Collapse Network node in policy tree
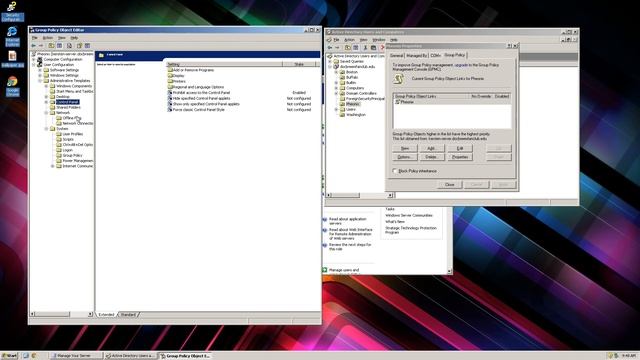This screenshot has height=360, width=640. (46, 113)
